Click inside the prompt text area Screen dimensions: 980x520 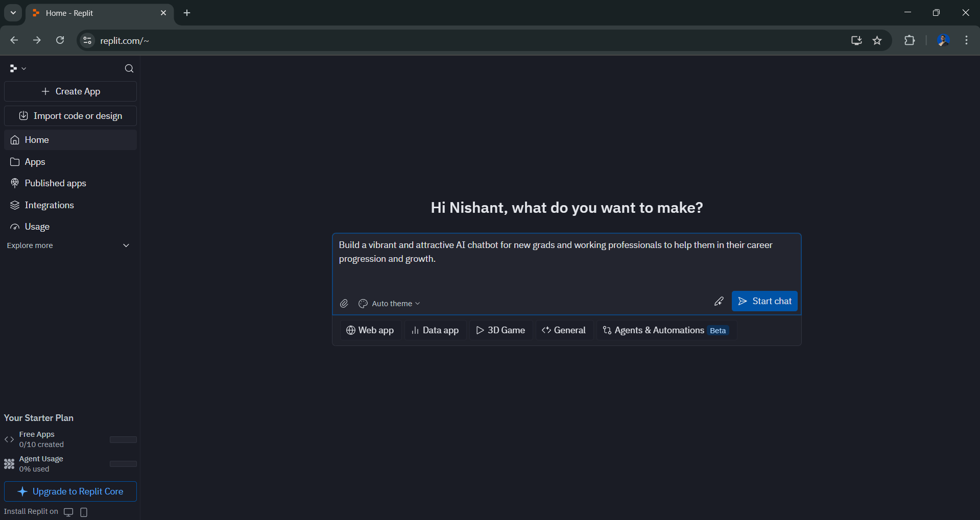coord(566,262)
